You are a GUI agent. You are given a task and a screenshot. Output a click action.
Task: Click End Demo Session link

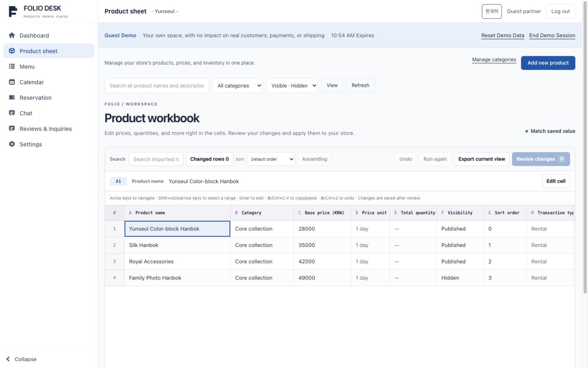[552, 36]
